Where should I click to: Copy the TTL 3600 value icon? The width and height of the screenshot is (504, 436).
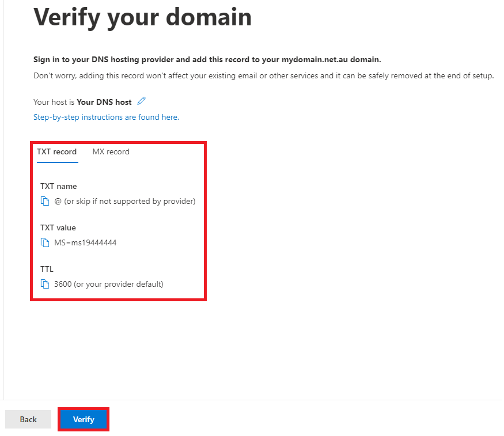pyautogui.click(x=45, y=284)
